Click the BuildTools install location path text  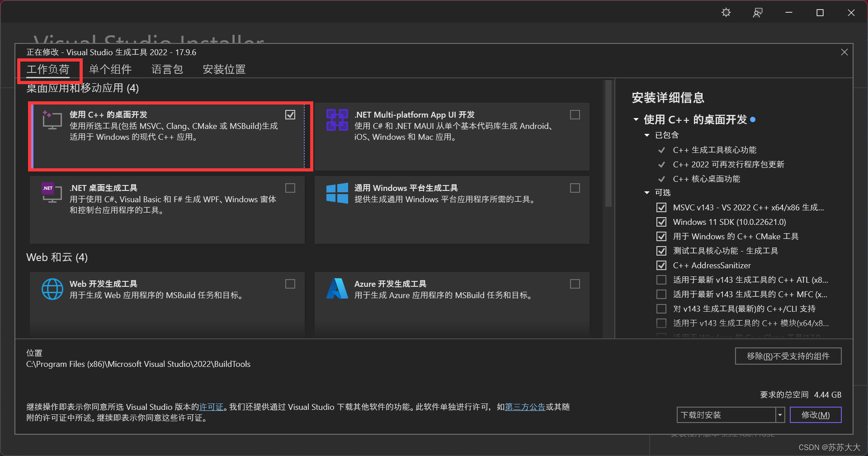click(138, 364)
